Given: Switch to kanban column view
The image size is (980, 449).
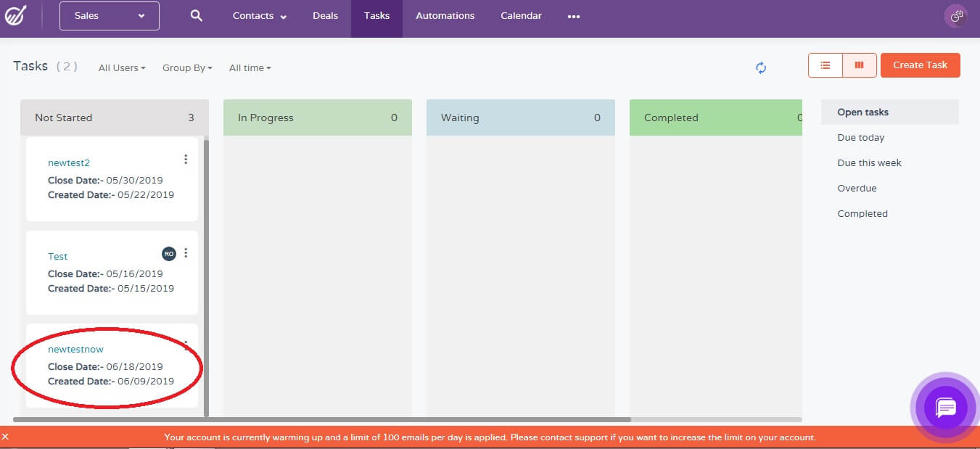Looking at the screenshot, I should [x=860, y=65].
